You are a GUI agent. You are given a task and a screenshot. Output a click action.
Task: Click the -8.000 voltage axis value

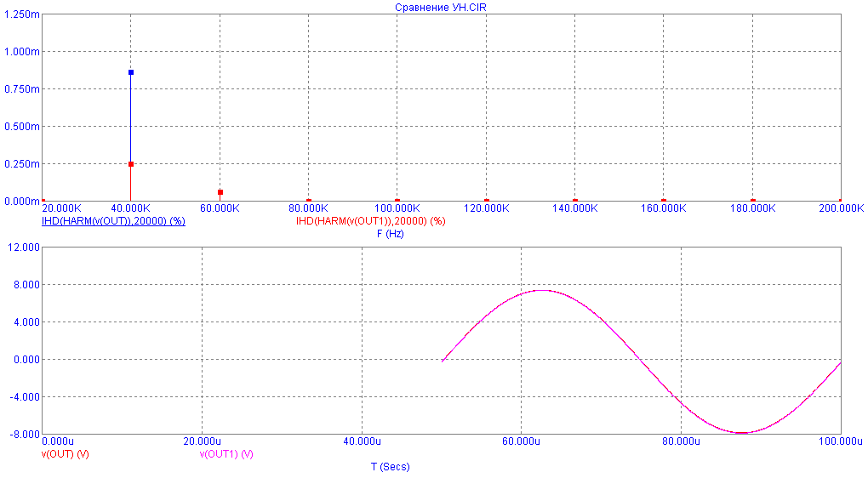pos(25,435)
